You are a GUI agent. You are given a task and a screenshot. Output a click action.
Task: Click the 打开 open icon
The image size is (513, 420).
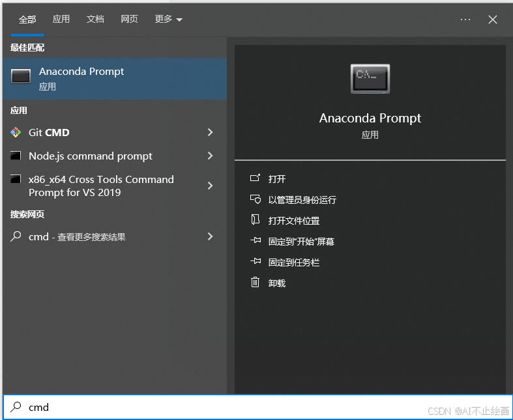pyautogui.click(x=255, y=178)
